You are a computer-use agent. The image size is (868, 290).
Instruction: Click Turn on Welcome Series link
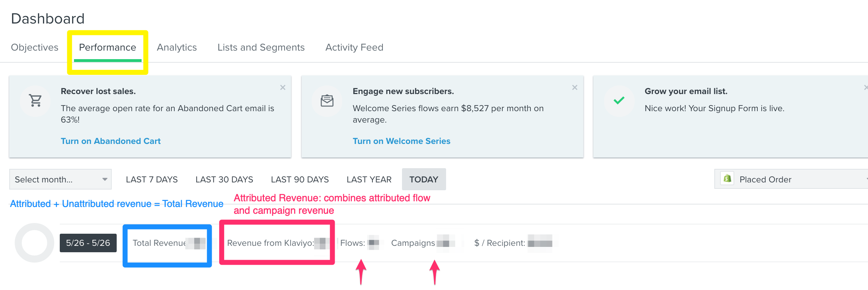pyautogui.click(x=402, y=141)
